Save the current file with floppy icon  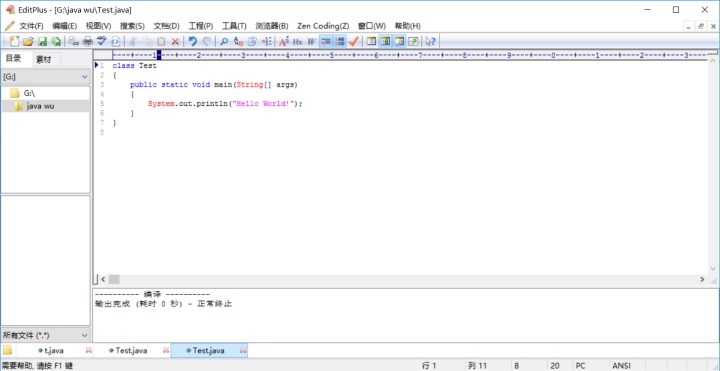pos(42,41)
